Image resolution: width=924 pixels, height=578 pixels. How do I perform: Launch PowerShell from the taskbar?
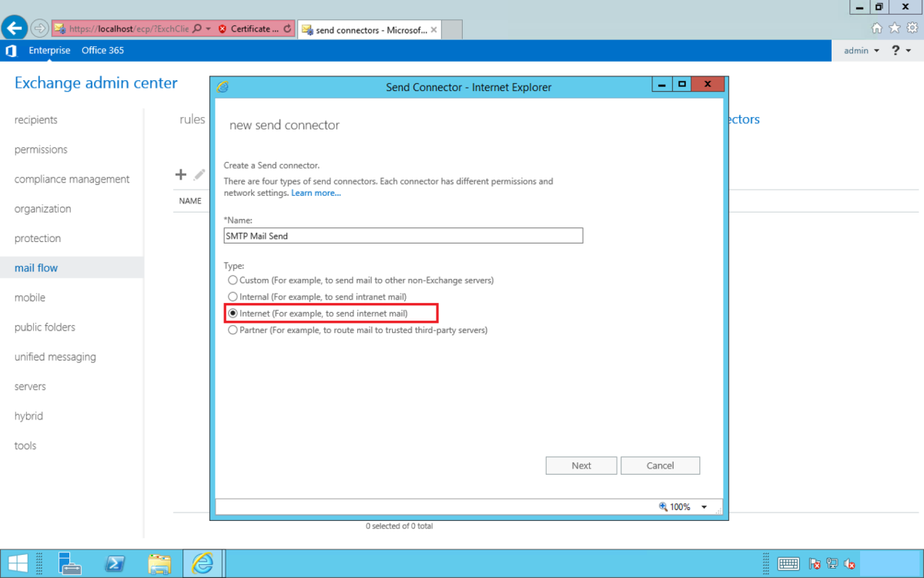coord(115,563)
